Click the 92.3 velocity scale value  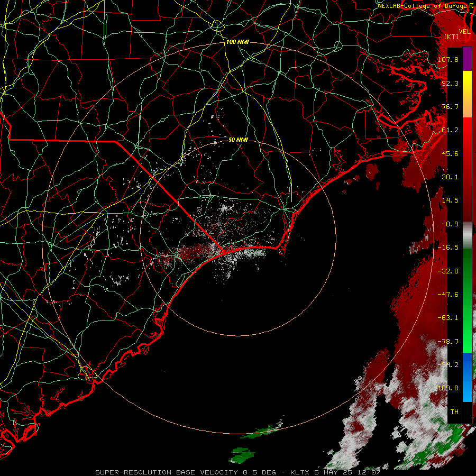(450, 83)
